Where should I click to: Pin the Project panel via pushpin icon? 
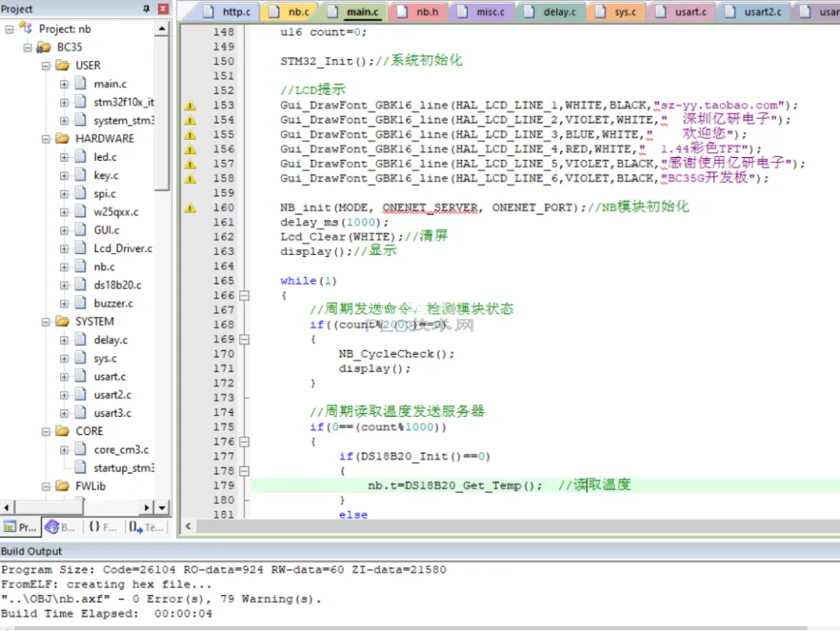pyautogui.click(x=146, y=9)
